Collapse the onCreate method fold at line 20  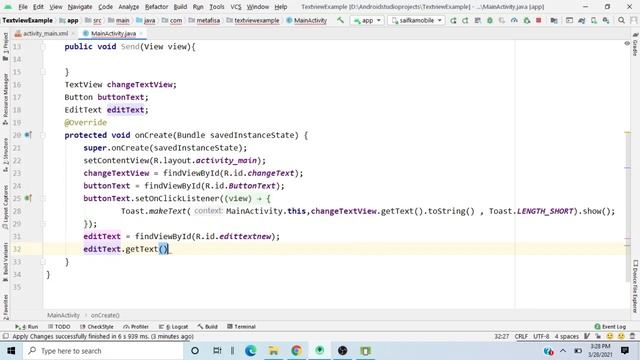43,135
